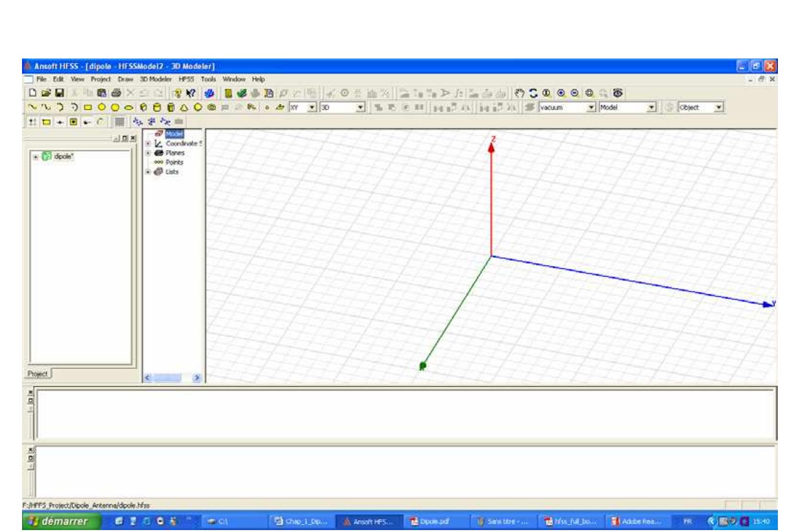Select the Draw Cylinder tool
The image size is (787, 532).
coord(158,107)
